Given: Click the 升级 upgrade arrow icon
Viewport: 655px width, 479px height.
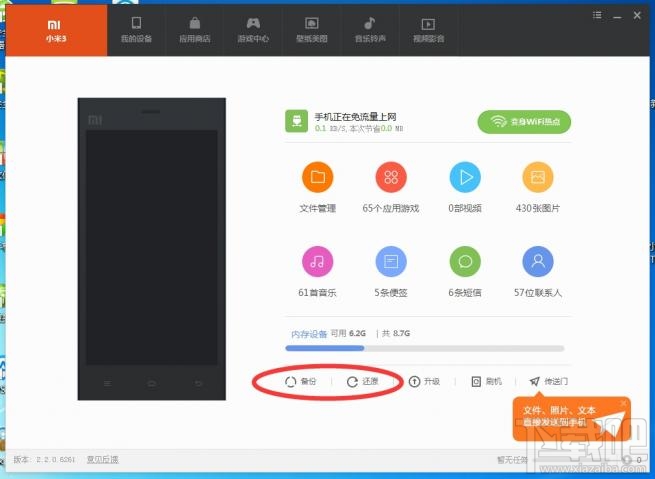Looking at the screenshot, I should click(x=414, y=382).
